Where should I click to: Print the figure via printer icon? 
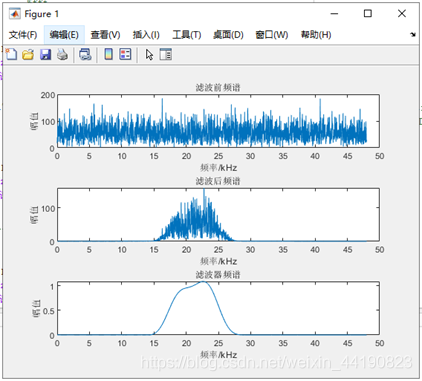62,54
